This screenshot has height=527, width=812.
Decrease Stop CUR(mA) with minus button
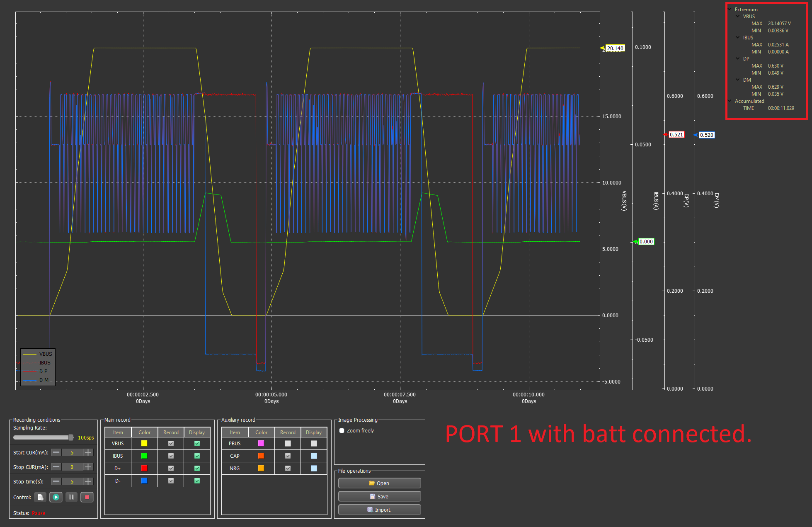[56, 467]
